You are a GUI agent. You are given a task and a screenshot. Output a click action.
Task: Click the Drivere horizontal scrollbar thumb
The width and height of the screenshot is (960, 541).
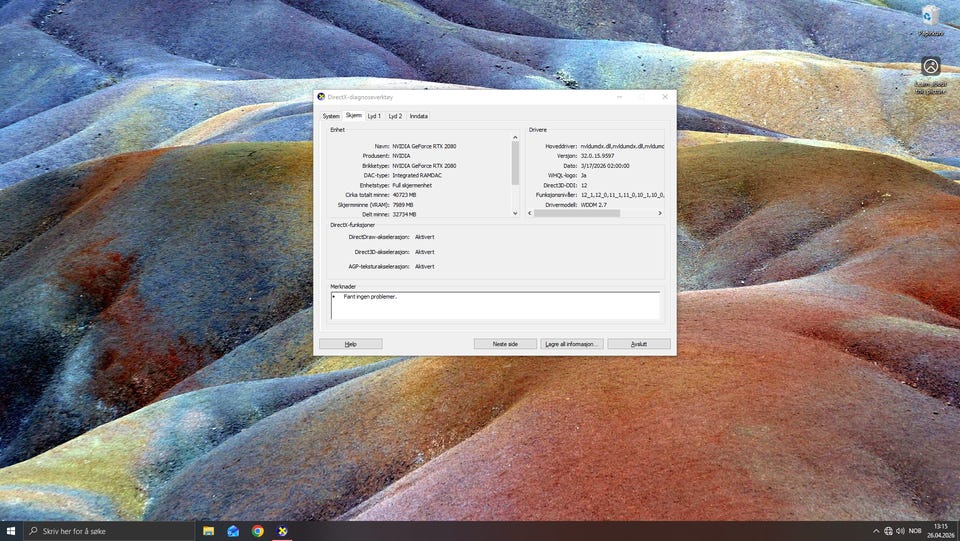pos(577,213)
